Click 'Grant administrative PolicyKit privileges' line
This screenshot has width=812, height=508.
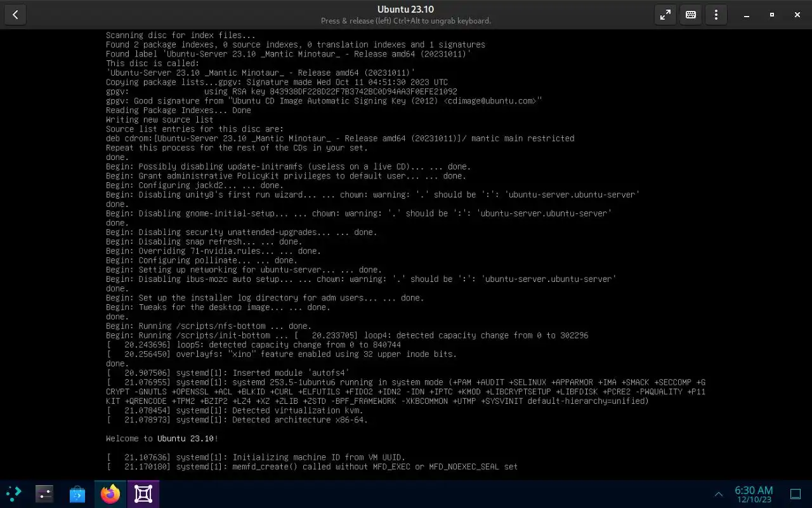(x=286, y=176)
